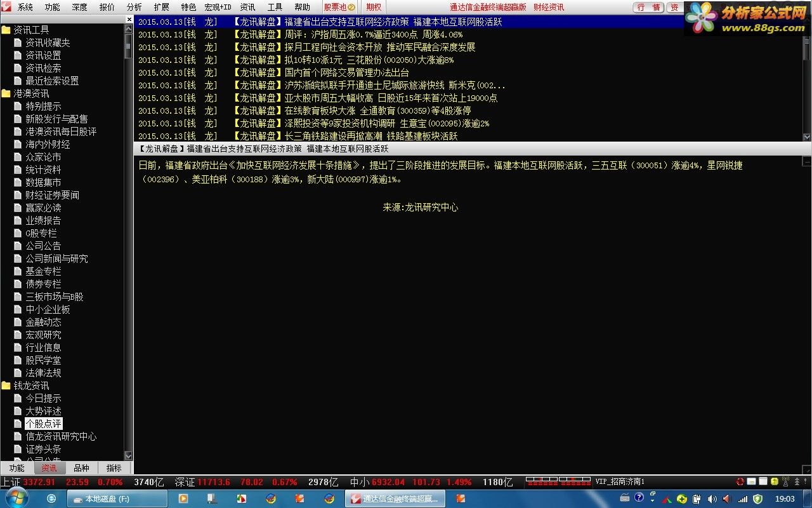Open the 工具 menu
Image resolution: width=812 pixels, height=508 pixels.
click(x=275, y=8)
